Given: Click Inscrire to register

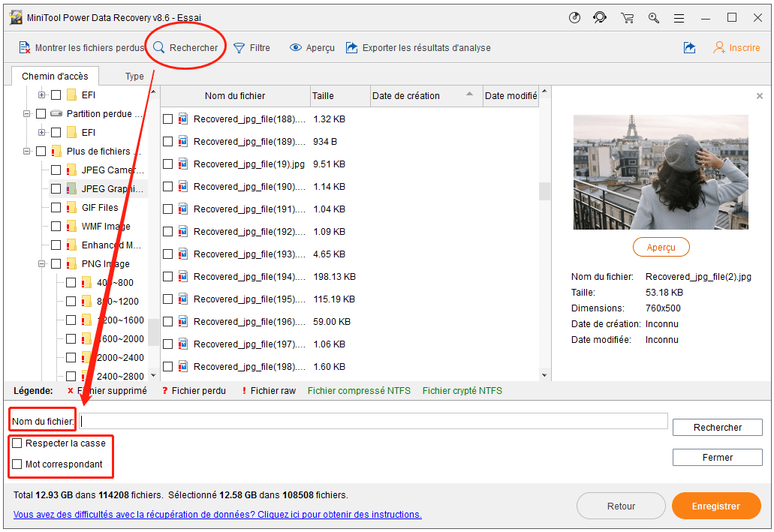Looking at the screenshot, I should click(736, 48).
